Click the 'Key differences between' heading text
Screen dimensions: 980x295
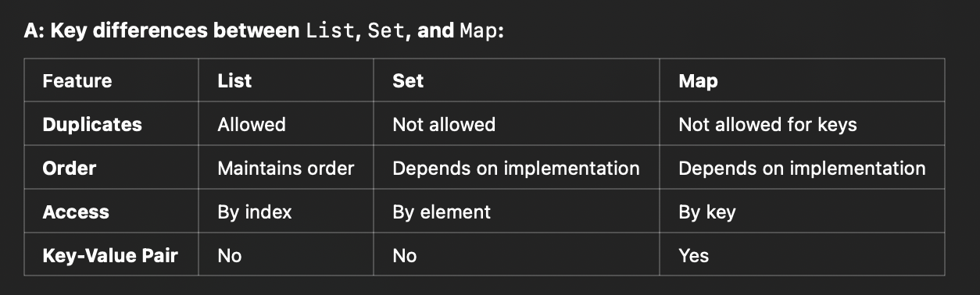[171, 34]
